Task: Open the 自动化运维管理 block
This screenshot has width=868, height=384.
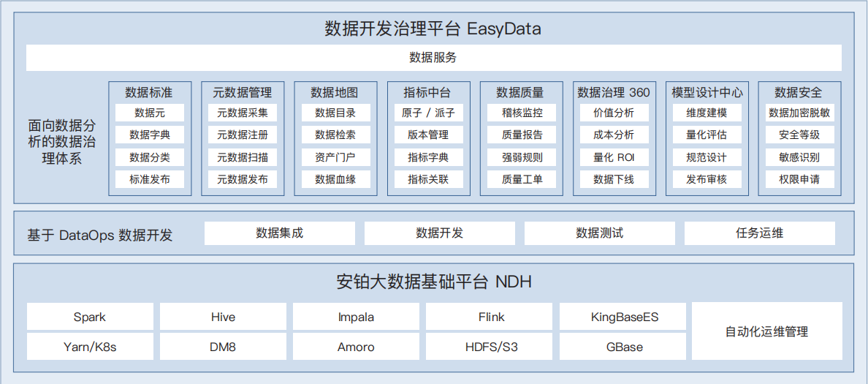Action: [766, 331]
